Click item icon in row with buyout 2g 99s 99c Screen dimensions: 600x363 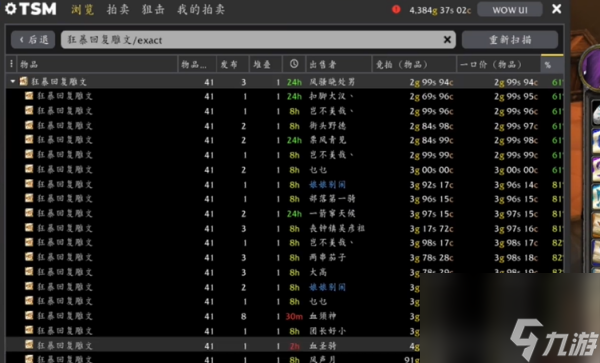[x=29, y=155]
